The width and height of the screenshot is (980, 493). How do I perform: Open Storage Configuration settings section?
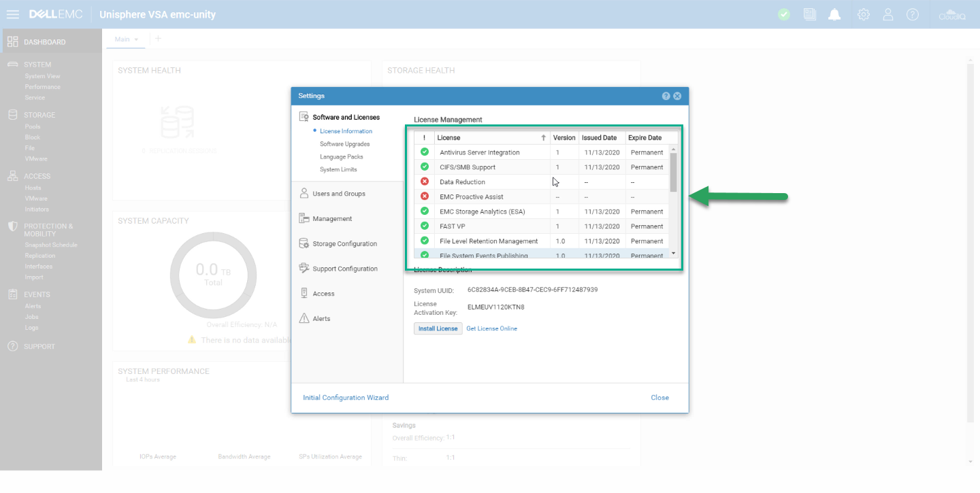pyautogui.click(x=344, y=244)
